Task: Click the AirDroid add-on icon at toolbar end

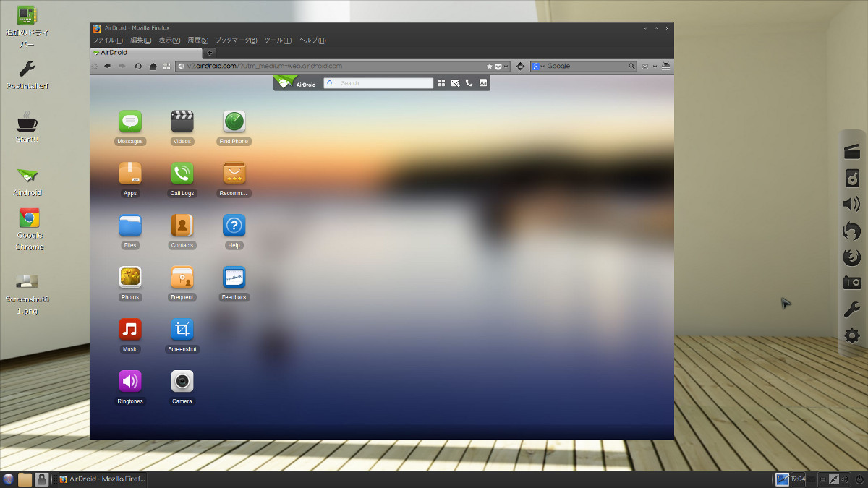Action: (665, 66)
